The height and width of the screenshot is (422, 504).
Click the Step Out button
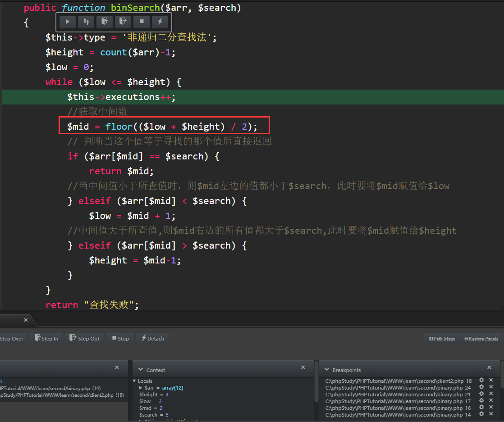point(85,339)
